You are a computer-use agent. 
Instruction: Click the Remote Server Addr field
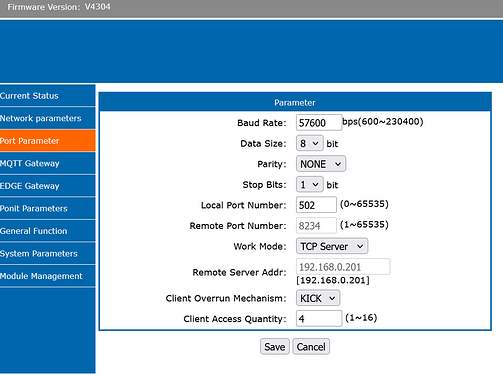tap(343, 267)
